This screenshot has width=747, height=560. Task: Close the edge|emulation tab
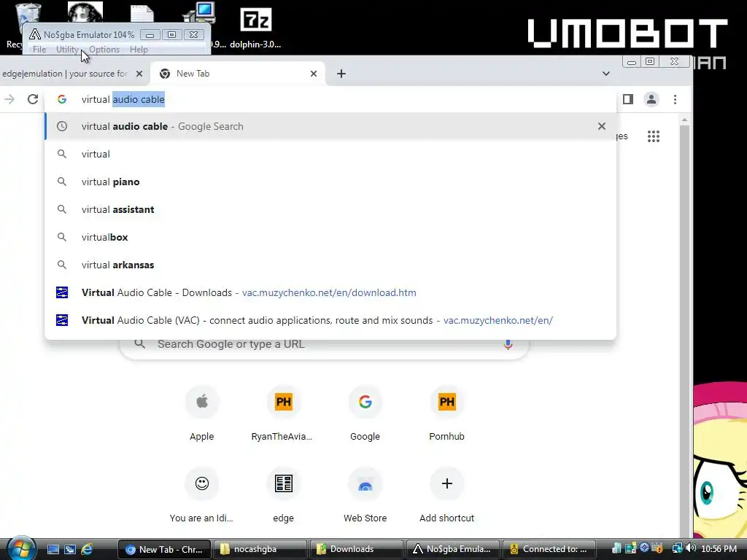pyautogui.click(x=139, y=74)
